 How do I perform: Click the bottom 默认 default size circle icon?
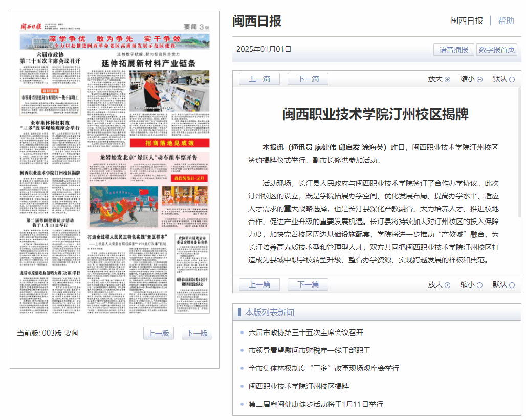point(512,285)
